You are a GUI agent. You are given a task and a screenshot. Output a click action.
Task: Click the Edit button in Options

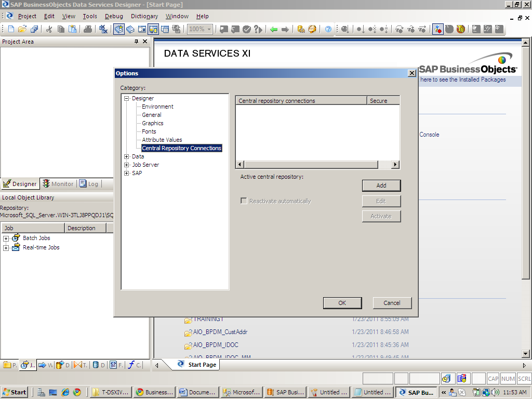tap(381, 201)
